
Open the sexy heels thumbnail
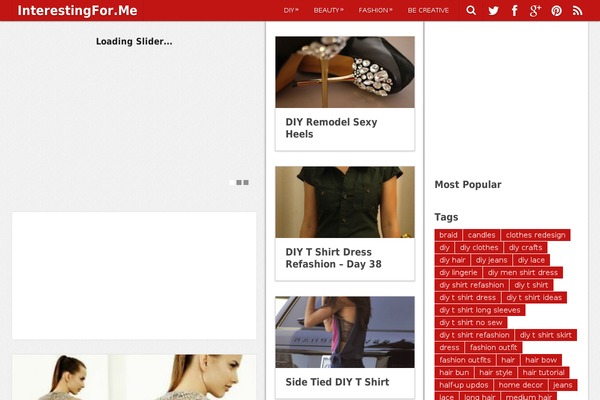[345, 72]
